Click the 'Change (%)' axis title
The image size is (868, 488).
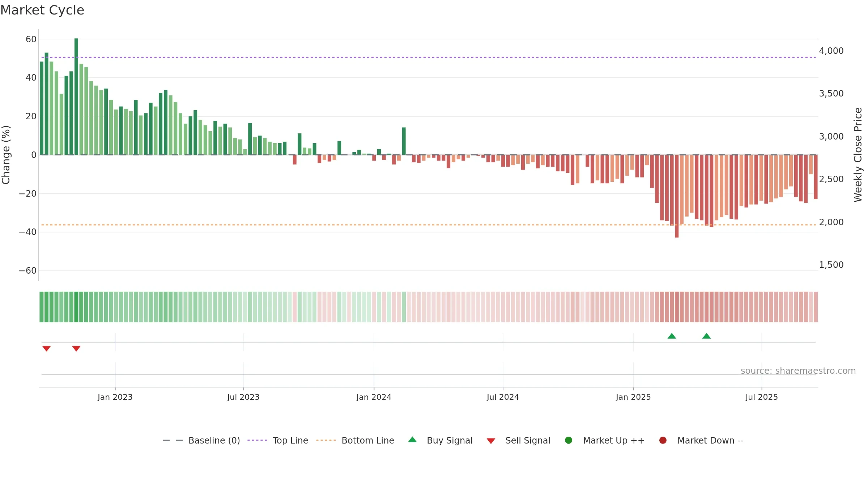(x=6, y=155)
